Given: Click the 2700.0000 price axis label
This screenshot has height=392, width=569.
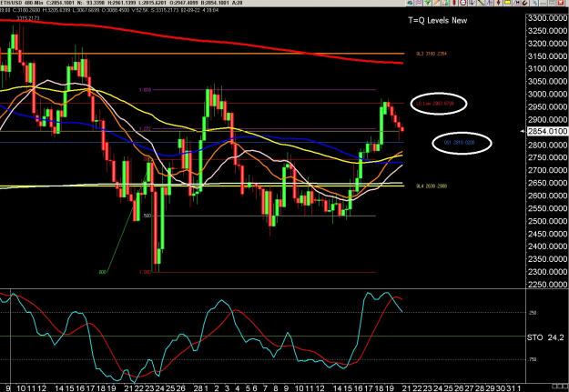Looking at the screenshot, I should tap(547, 170).
